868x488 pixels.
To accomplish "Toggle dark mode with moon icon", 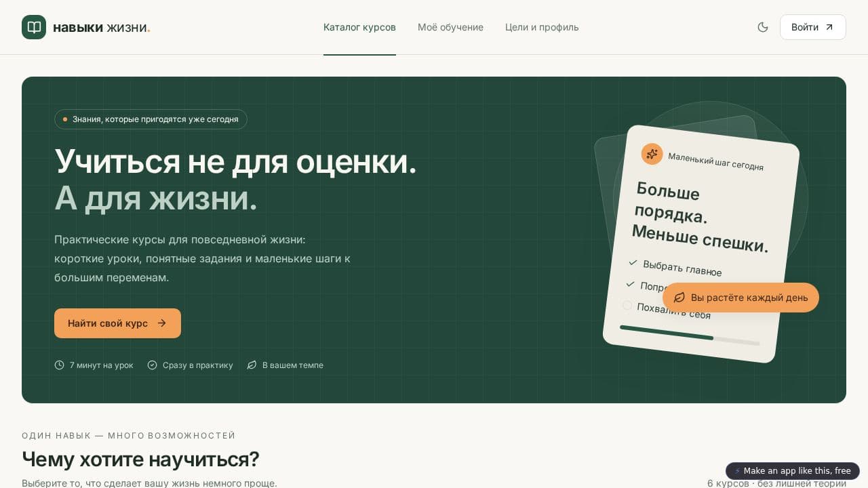I will coord(763,27).
